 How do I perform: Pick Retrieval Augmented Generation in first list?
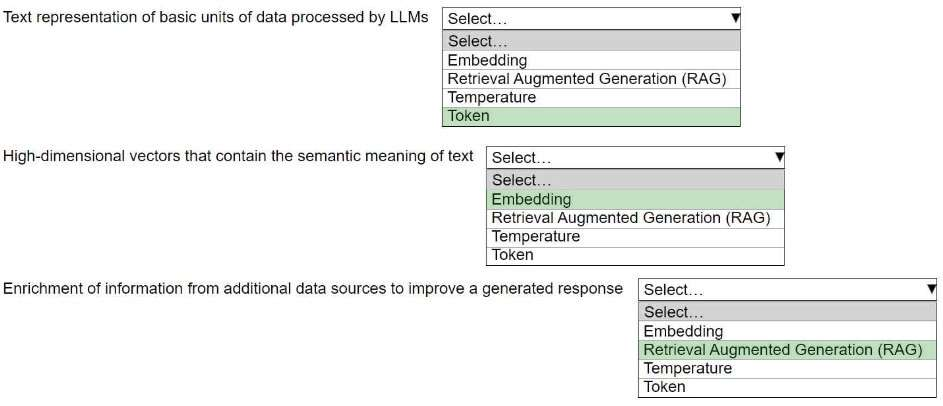click(586, 79)
